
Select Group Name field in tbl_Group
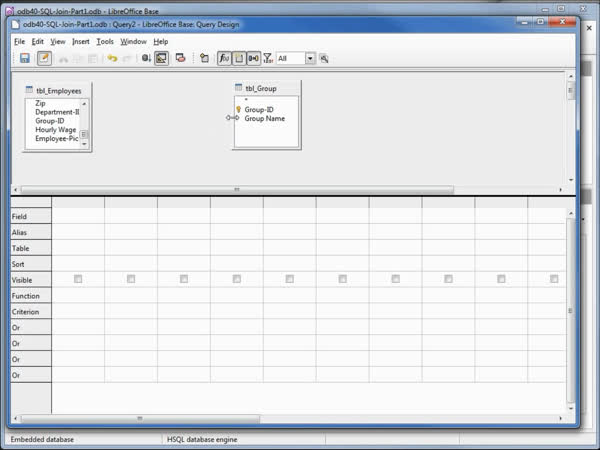point(264,119)
